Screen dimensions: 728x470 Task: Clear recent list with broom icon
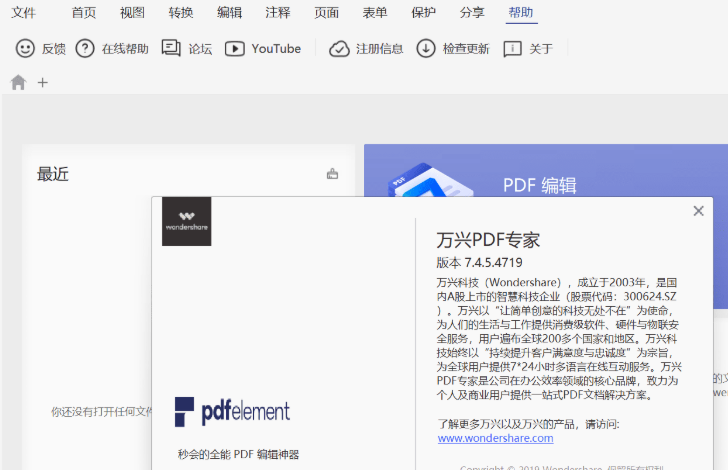pos(332,174)
